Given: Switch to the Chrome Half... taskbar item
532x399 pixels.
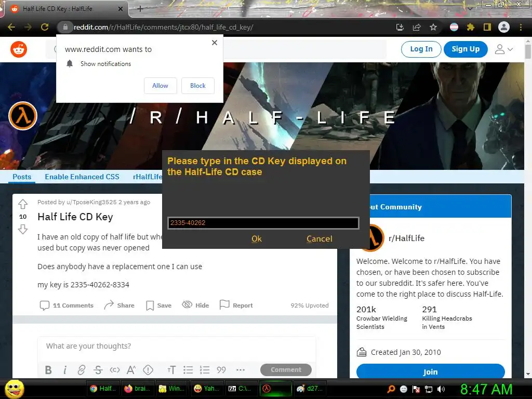Looking at the screenshot, I should (x=103, y=389).
